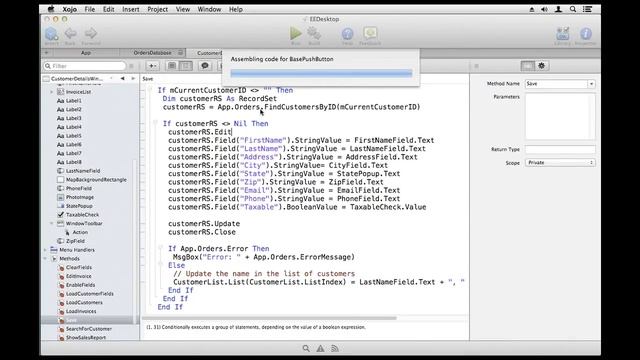The image size is (640, 360).
Task: Open the Insert menu
Action: (x=131, y=9)
